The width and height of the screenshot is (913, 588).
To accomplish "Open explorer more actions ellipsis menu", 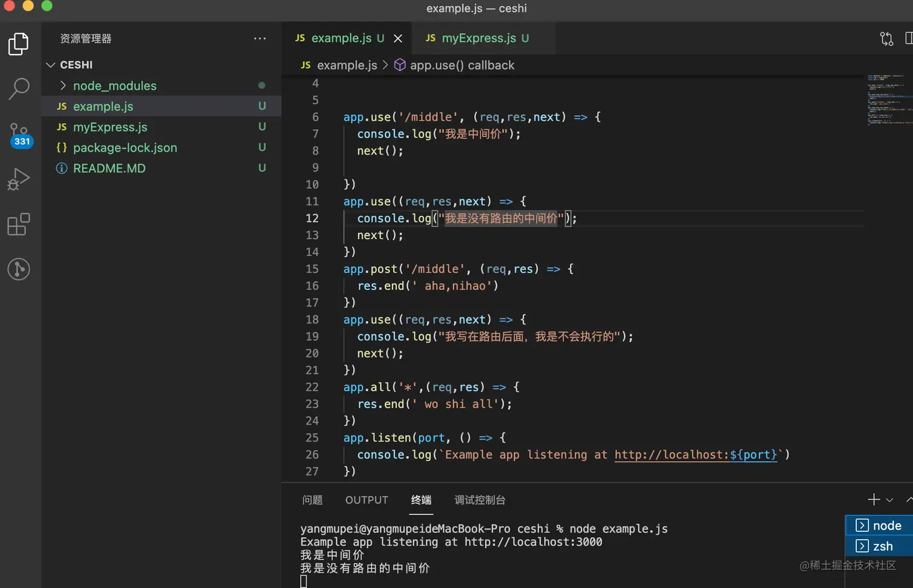I will pos(260,39).
